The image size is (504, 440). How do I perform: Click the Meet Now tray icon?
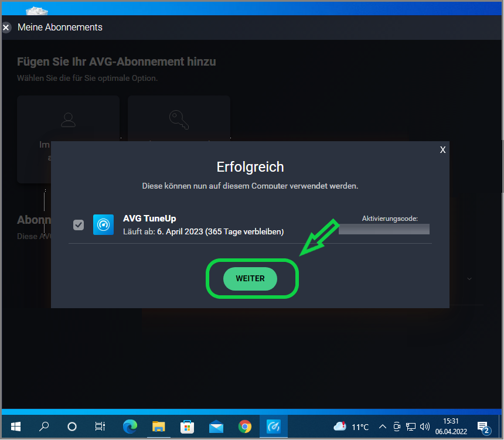coord(397,427)
